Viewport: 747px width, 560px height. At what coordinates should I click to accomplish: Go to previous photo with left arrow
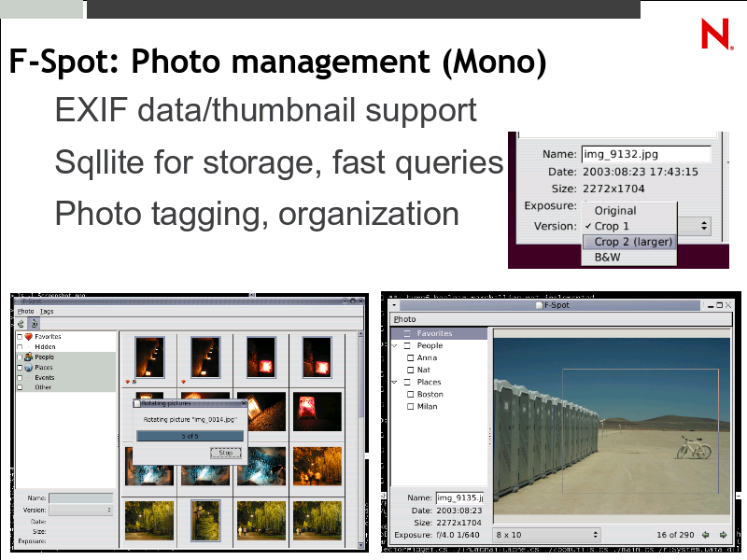tap(706, 535)
